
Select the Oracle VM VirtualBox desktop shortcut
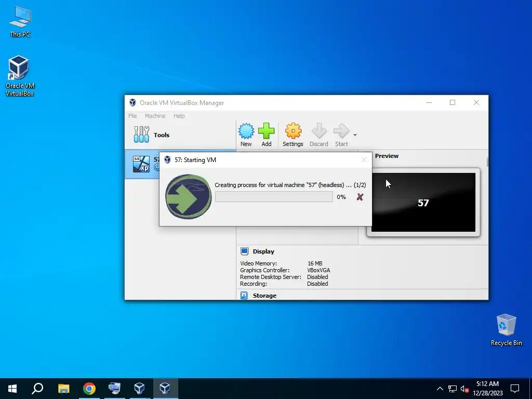[x=20, y=76]
